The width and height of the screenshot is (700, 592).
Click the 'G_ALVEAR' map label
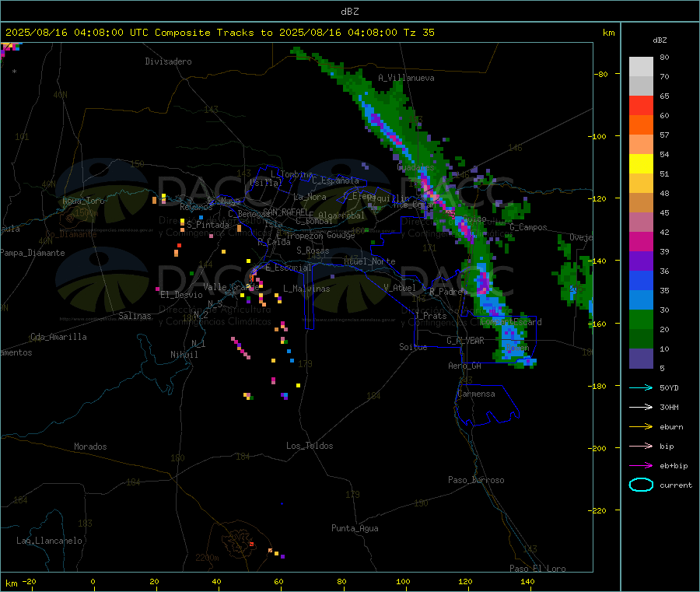point(465,341)
